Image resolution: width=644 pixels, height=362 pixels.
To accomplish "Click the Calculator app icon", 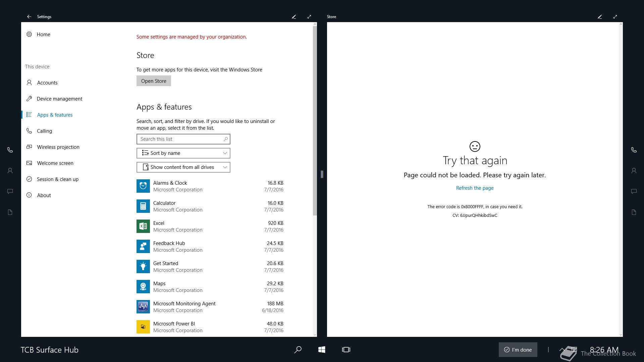I will (143, 206).
